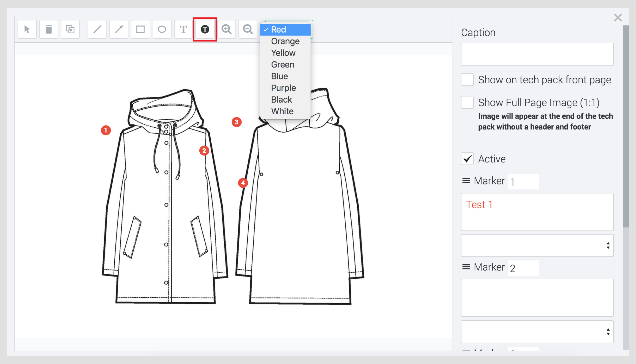Choose Blue from color list
The height and width of the screenshot is (364, 636).
pyautogui.click(x=279, y=76)
